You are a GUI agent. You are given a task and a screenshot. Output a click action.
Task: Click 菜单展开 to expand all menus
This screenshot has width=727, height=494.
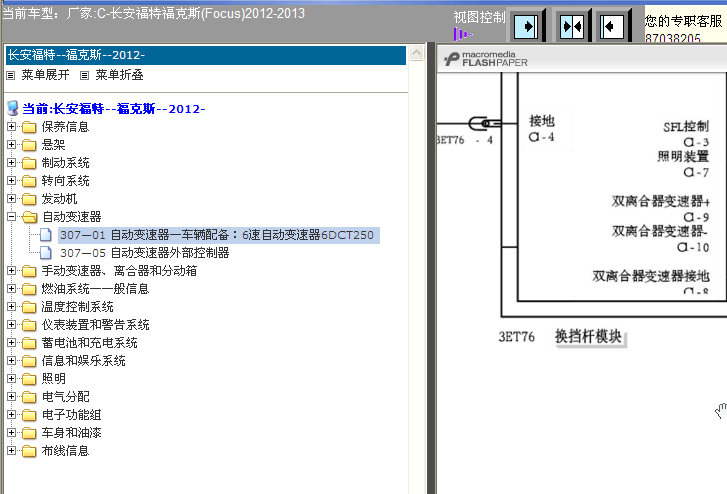pyautogui.click(x=45, y=75)
